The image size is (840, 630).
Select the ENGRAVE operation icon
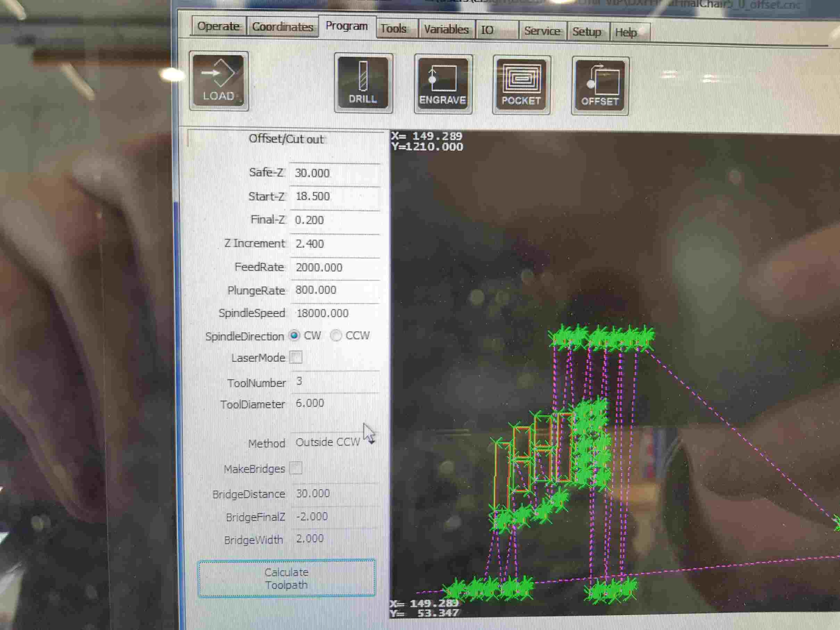(443, 84)
